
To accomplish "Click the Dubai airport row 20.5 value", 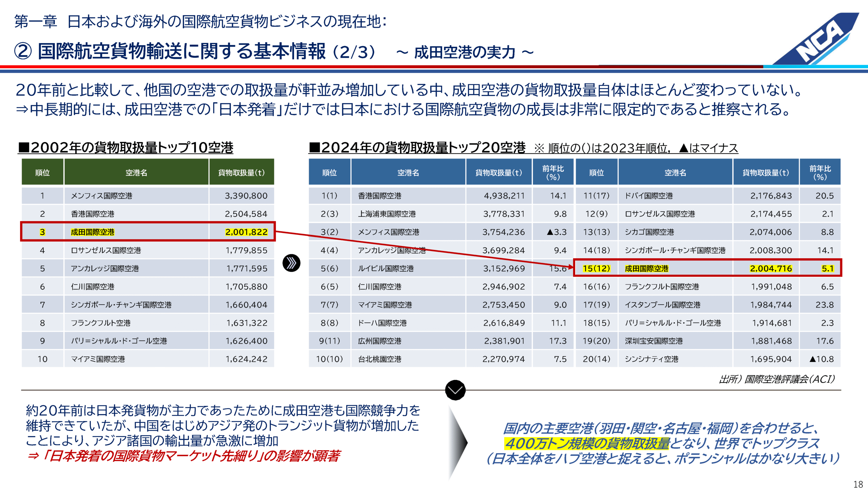I will (824, 196).
